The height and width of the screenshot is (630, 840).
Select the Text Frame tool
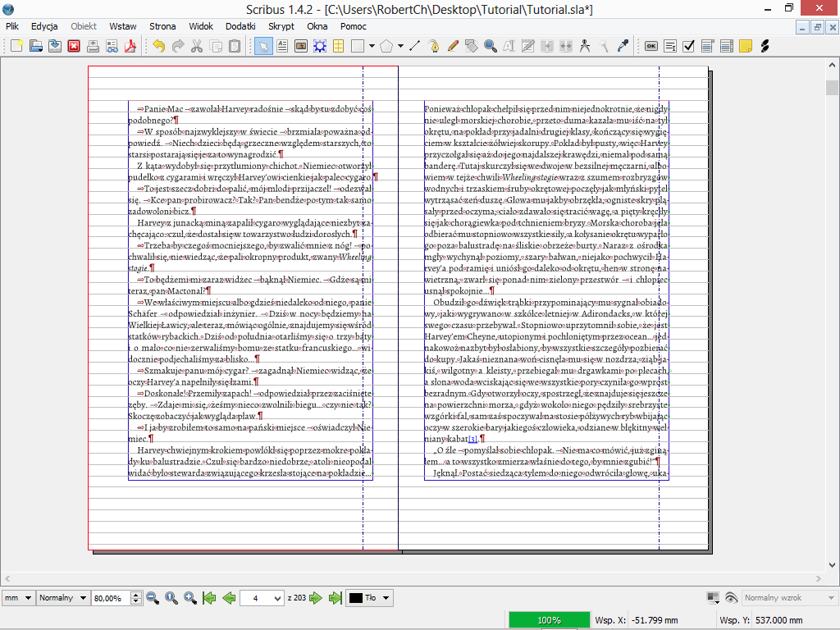(282, 46)
